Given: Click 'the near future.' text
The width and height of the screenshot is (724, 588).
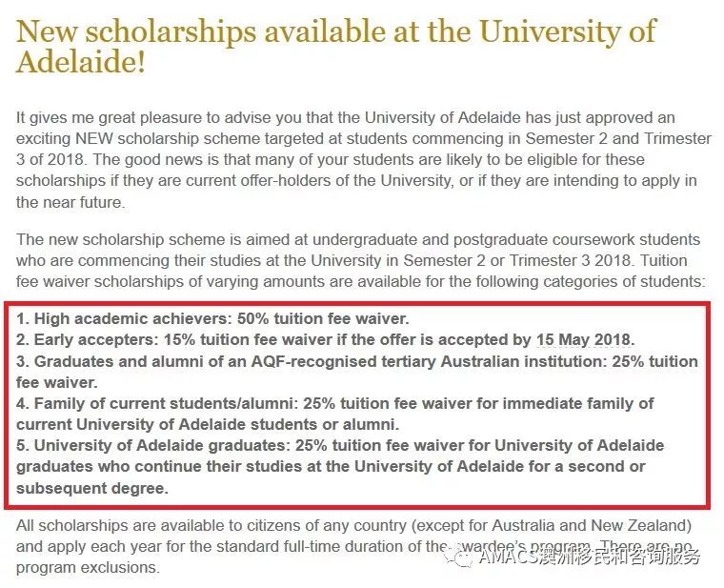Looking at the screenshot, I should (70, 202).
